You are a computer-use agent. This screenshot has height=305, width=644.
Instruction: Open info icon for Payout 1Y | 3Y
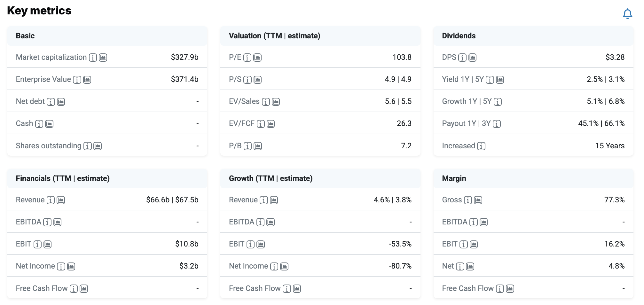(x=497, y=124)
